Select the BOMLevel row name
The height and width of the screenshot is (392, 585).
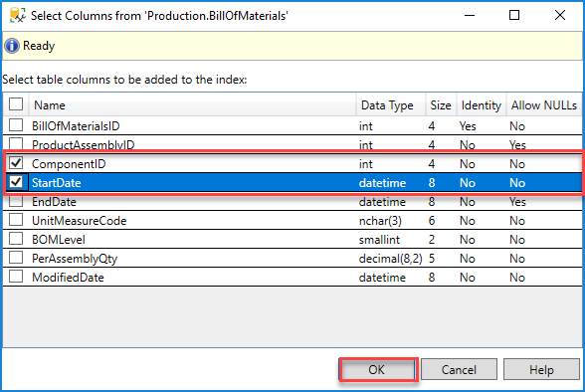(59, 240)
